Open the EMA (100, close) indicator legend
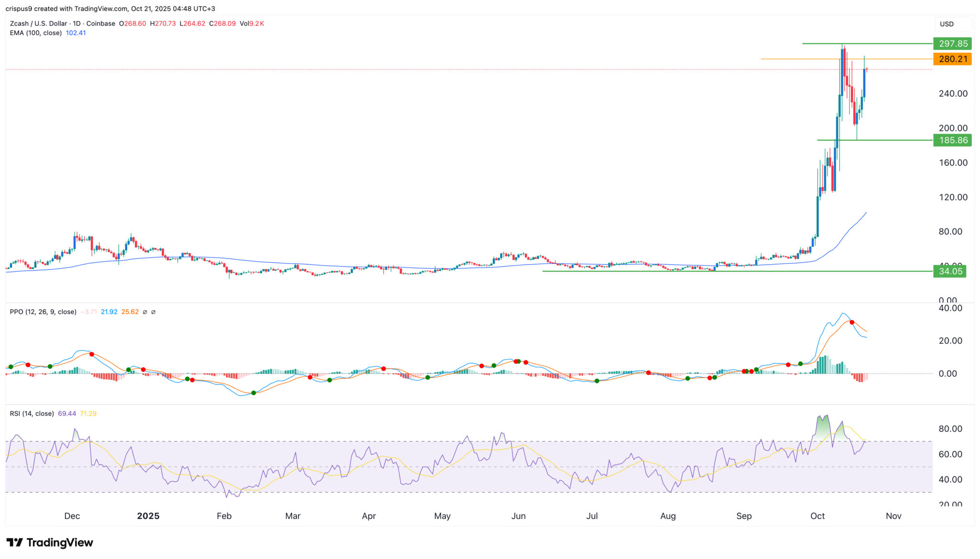This screenshot has width=980, height=559. [x=36, y=33]
